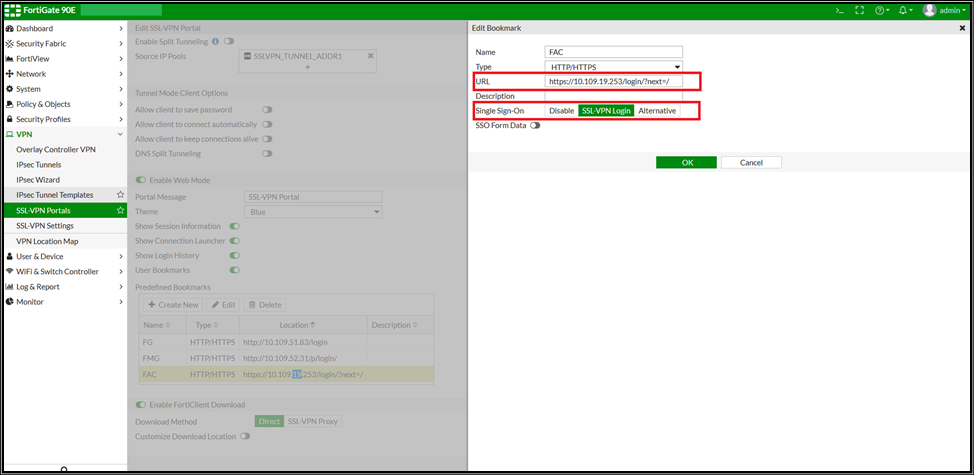The width and height of the screenshot is (974, 475).
Task: Click the WiFi & Switch Controller icon
Action: (x=9, y=272)
